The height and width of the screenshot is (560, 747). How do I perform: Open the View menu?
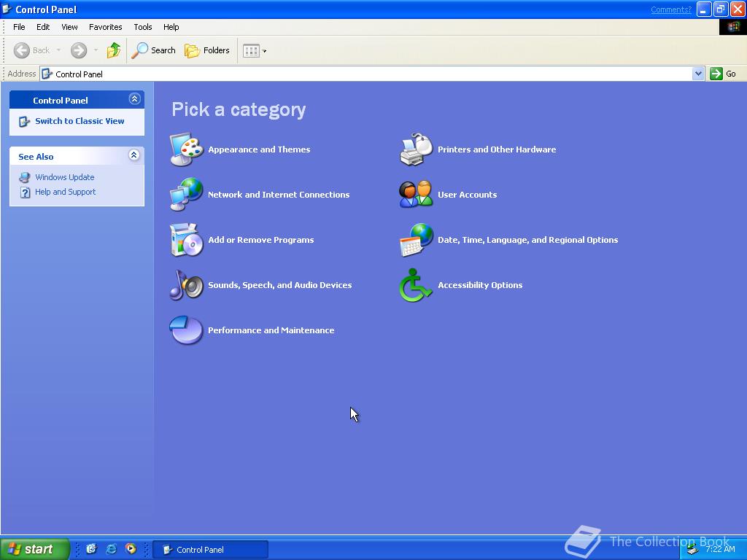click(69, 27)
